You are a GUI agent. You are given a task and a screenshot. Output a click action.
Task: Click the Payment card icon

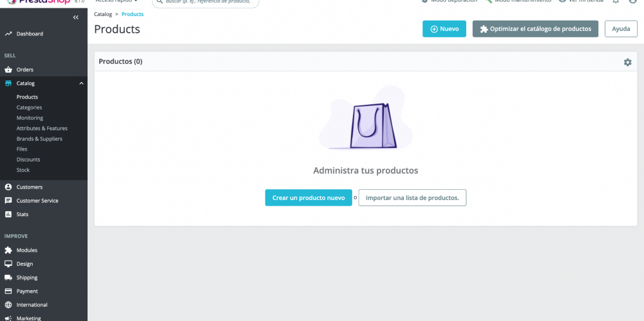coord(8,291)
